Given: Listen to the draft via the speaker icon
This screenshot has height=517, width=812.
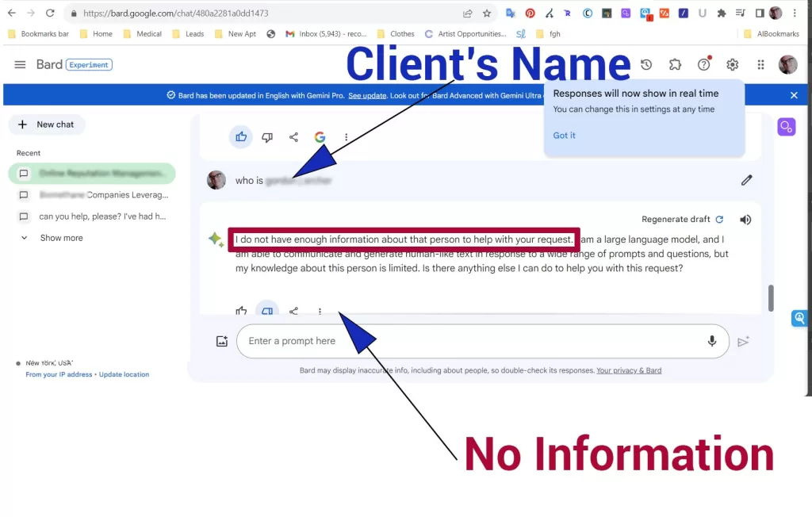Looking at the screenshot, I should click(x=745, y=219).
